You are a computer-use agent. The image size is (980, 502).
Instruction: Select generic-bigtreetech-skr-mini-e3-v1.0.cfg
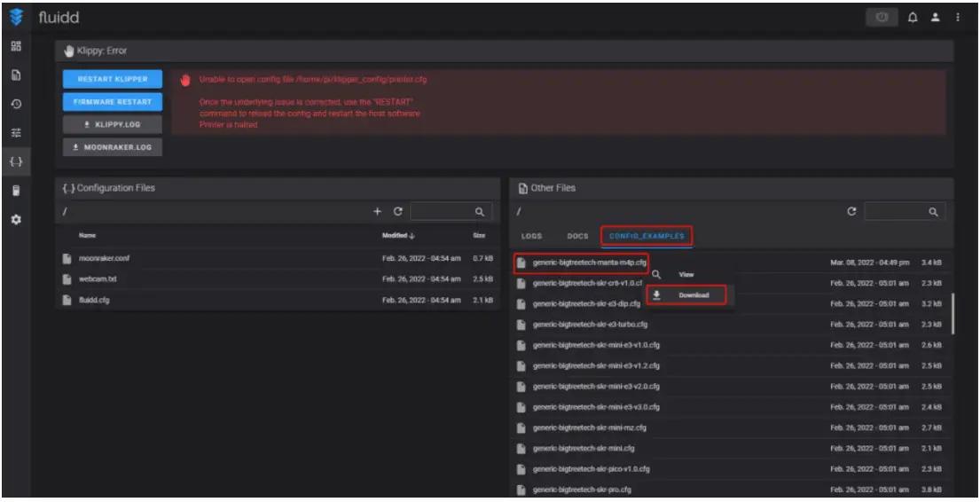point(732,345)
